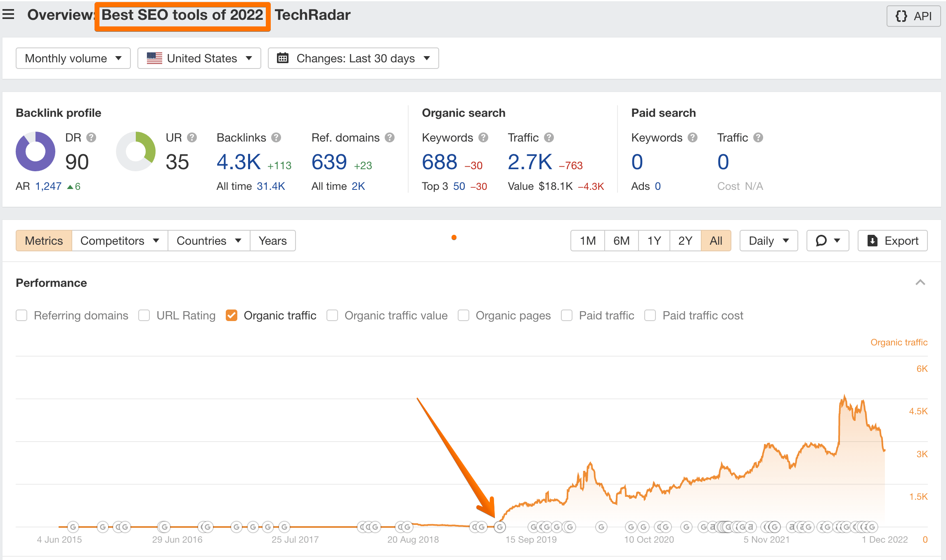
Task: Select the 6M time range tab
Action: [x=621, y=241]
